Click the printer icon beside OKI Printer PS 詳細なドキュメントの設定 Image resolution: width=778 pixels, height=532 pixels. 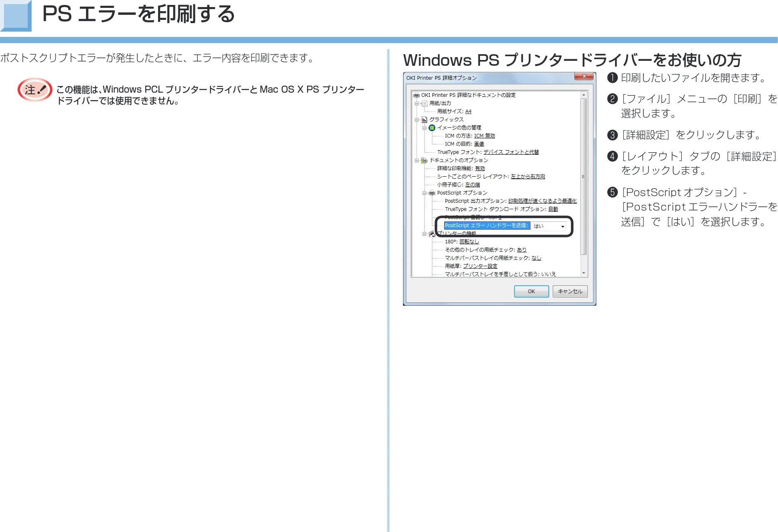tap(416, 95)
